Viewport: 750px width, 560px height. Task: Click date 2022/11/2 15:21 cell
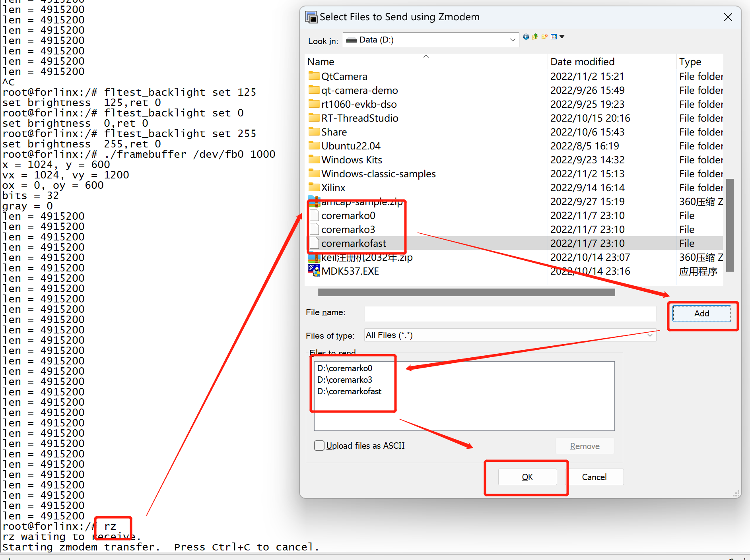(x=587, y=76)
